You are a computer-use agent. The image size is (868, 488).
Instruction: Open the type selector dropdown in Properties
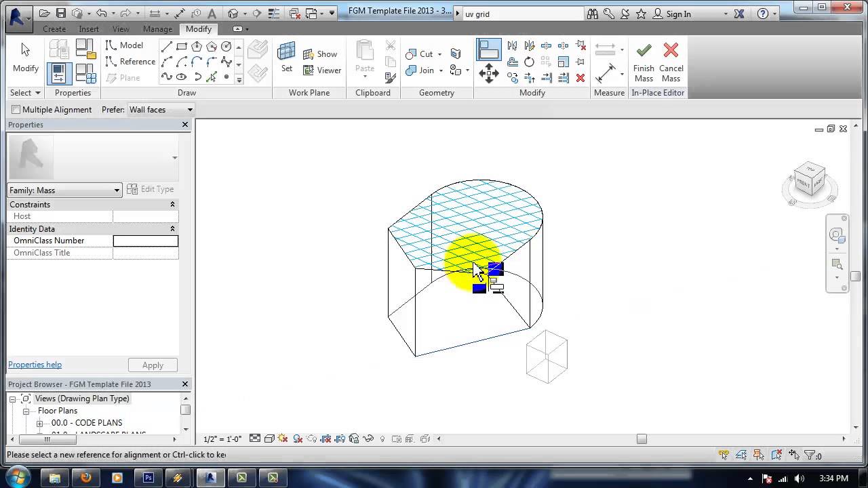click(174, 158)
